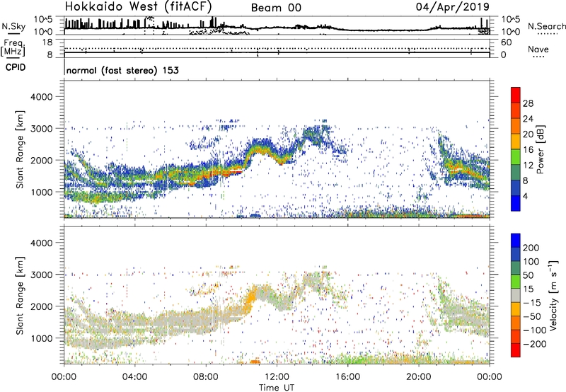Click the date '04/Apr/2019'
The image size is (566, 392).
453,7
